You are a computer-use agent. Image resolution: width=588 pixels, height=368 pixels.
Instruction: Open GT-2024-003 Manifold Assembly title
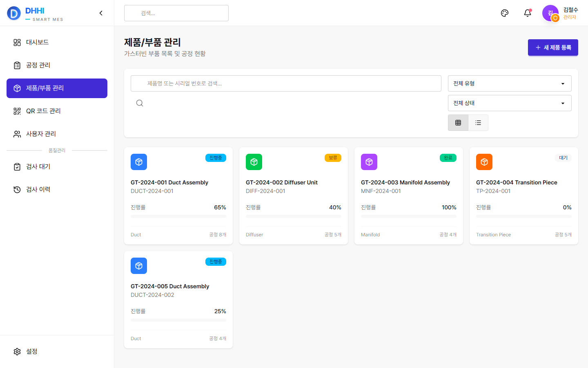(405, 182)
